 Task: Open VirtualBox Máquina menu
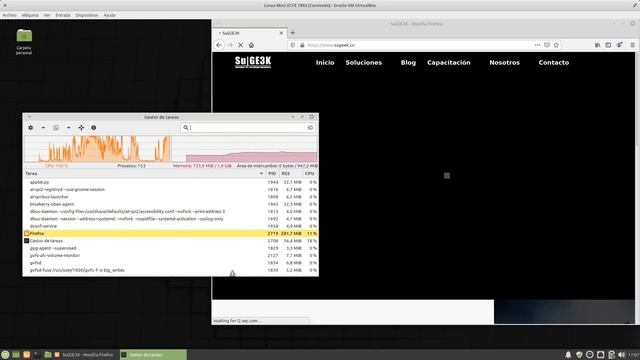[x=30, y=15]
